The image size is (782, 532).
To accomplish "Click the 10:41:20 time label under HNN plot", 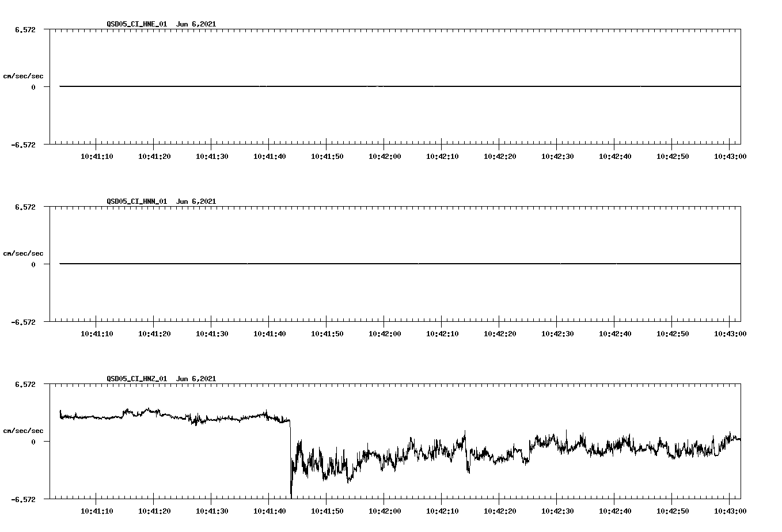I will coord(154,334).
